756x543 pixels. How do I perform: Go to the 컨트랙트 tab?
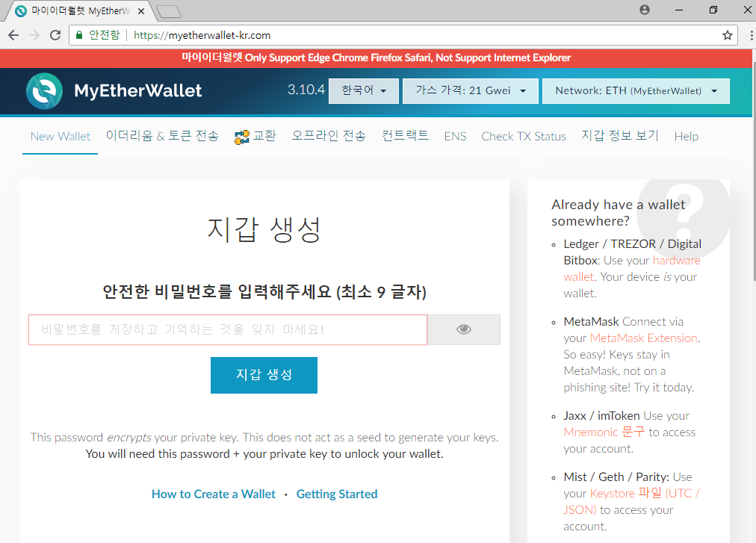tap(405, 136)
